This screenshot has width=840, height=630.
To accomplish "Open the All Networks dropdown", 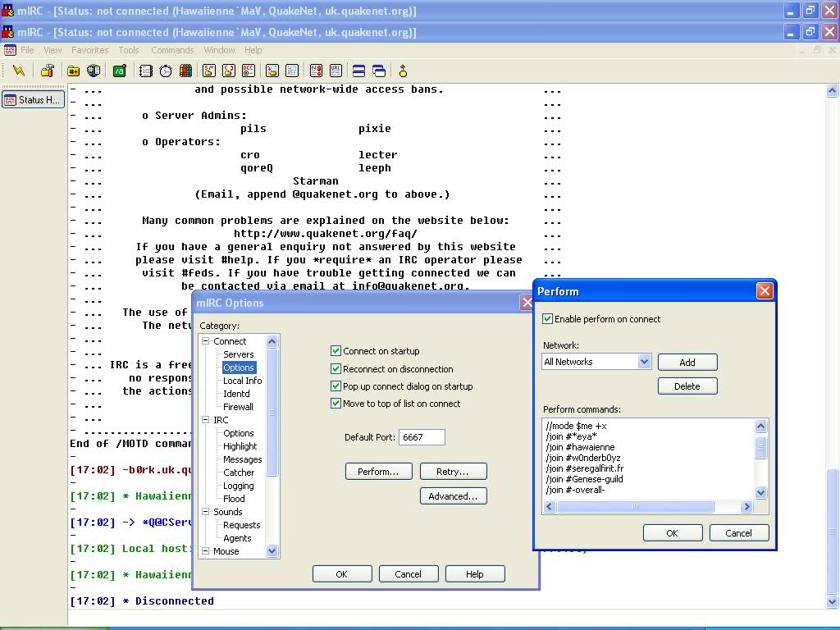I will click(x=644, y=362).
